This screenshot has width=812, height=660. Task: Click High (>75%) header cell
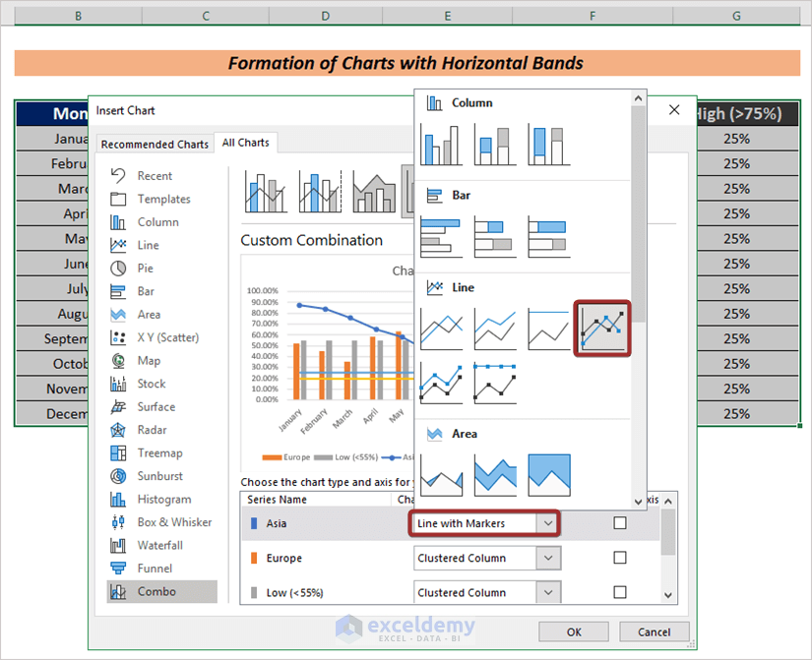tap(748, 113)
